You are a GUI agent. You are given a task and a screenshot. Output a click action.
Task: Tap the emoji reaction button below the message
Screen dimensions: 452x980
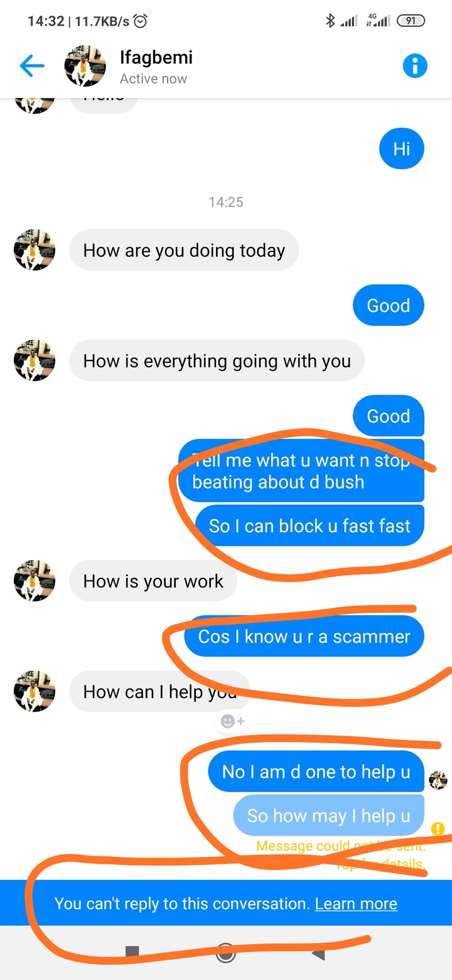pos(232,721)
